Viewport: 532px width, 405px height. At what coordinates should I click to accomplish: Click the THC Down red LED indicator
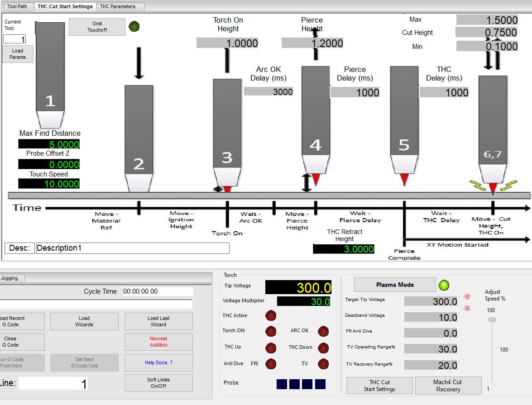click(323, 348)
